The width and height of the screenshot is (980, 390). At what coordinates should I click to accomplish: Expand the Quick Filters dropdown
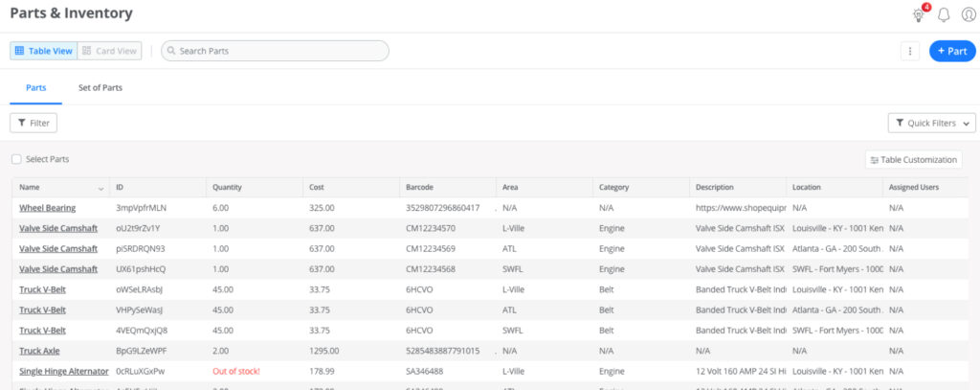(931, 123)
